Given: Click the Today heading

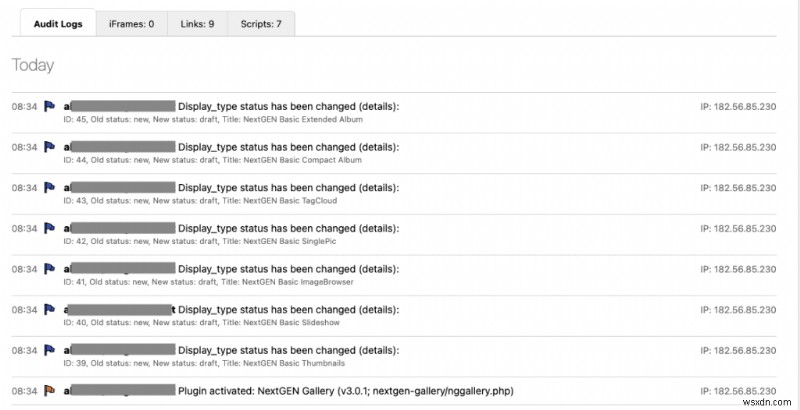Looking at the screenshot, I should tap(33, 65).
